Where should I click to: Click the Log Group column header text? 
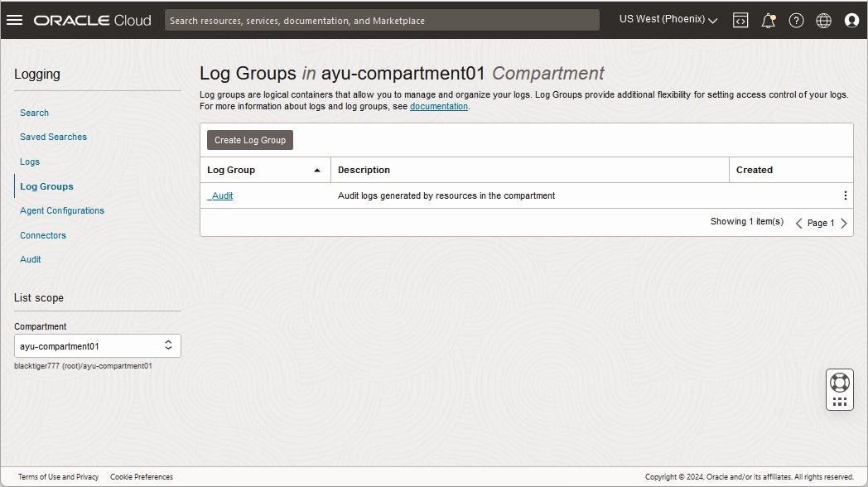tap(231, 170)
